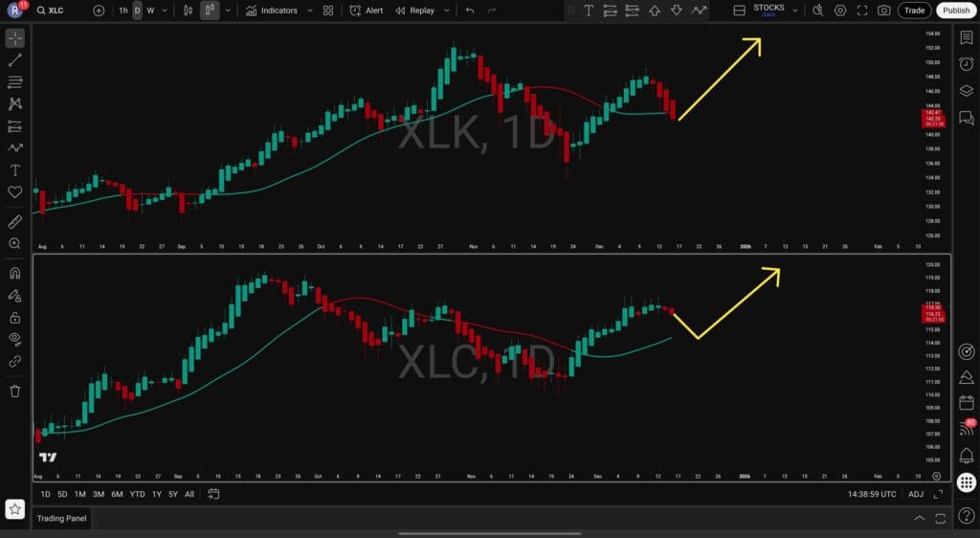The width and height of the screenshot is (980, 538).
Task: Select the forecasting and measurement tools
Action: click(x=15, y=126)
